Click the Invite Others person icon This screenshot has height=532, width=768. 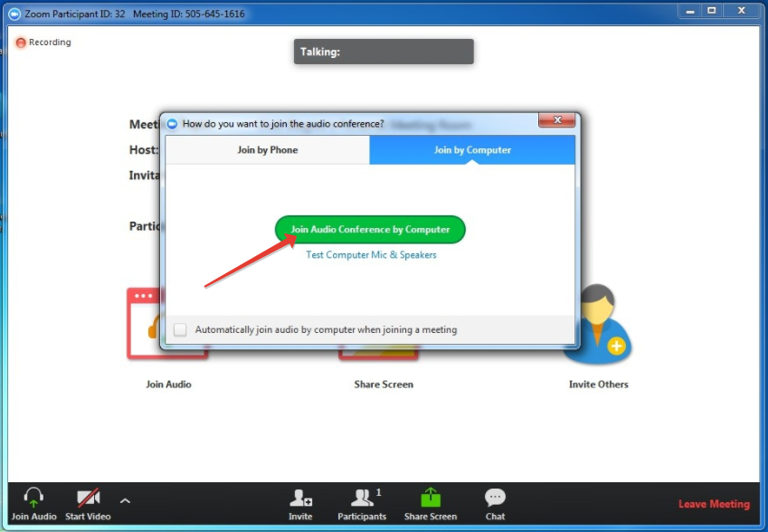point(598,324)
